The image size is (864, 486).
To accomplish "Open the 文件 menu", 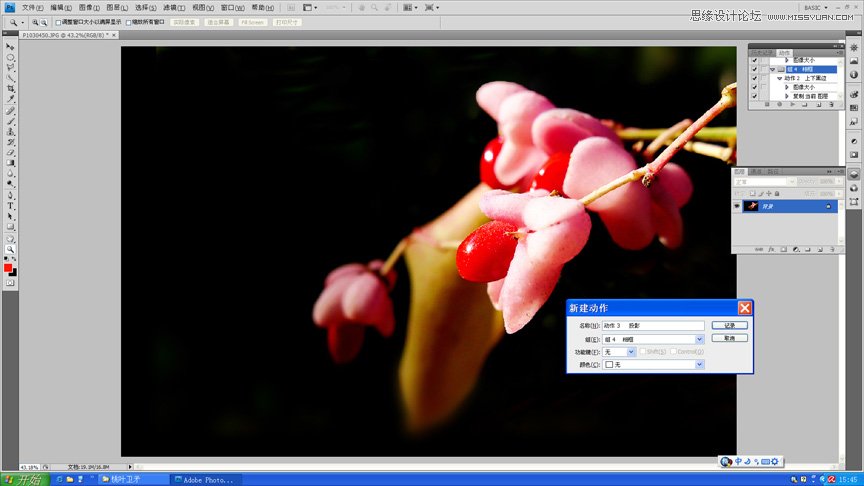I will pyautogui.click(x=32, y=8).
